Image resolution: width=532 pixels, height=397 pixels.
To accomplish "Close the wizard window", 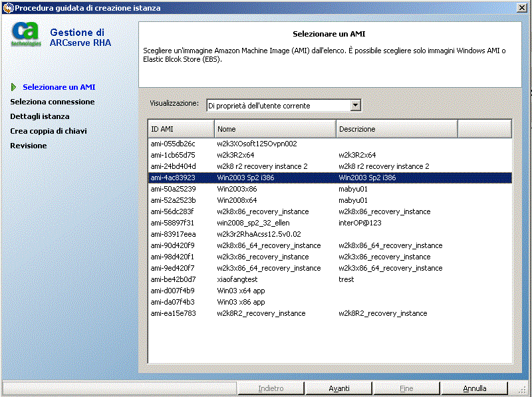I will (x=523, y=8).
